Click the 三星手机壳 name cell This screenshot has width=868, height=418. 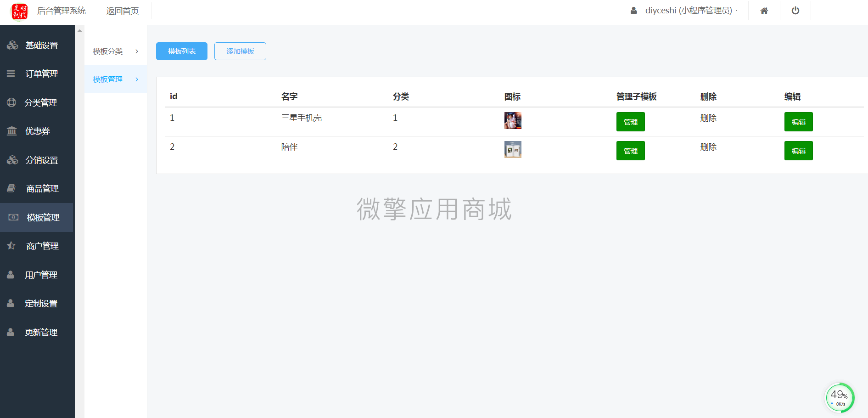302,118
